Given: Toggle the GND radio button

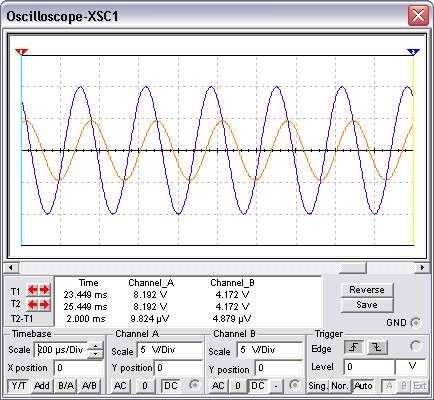Looking at the screenshot, I should coord(416,323).
